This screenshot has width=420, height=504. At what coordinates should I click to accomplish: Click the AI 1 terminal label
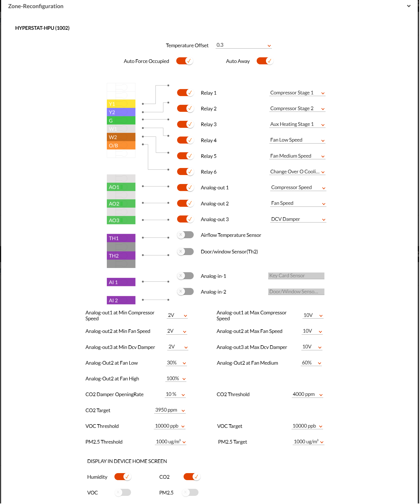[x=121, y=282]
